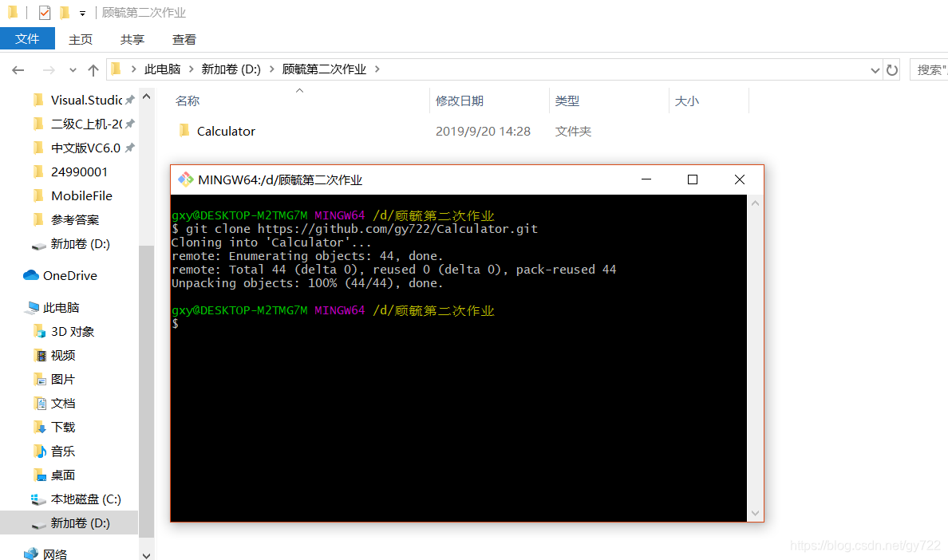This screenshot has height=560, width=948.
Task: Click 顾毓第二次作业 in the address breadcrumb
Action: coord(324,69)
